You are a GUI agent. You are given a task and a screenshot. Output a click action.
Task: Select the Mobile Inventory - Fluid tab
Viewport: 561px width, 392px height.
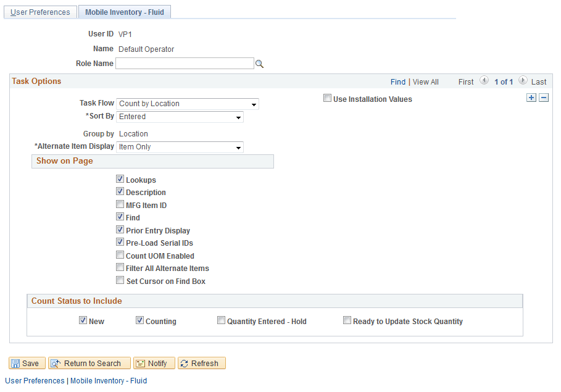tap(124, 12)
